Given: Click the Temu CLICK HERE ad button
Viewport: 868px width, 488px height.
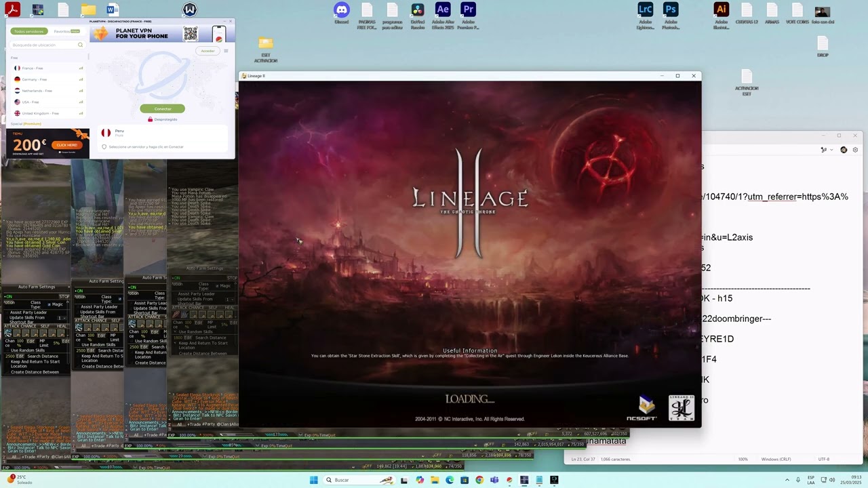Looking at the screenshot, I should click(66, 145).
